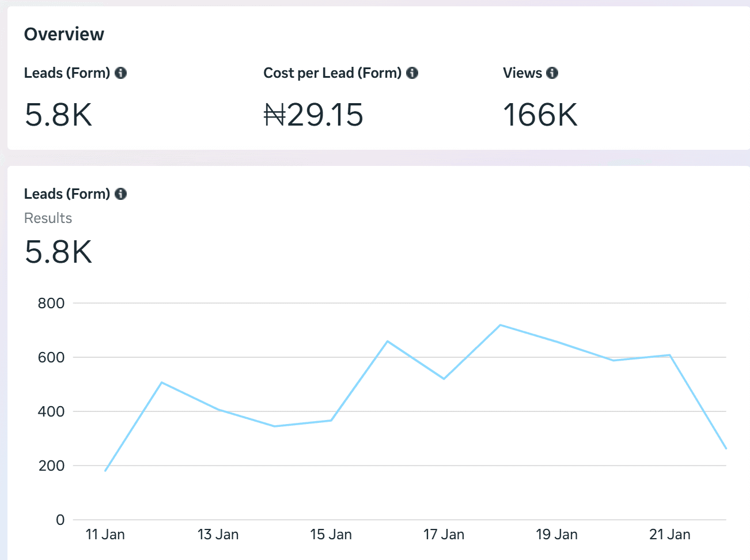Click the circled info mark after Views label

click(552, 73)
